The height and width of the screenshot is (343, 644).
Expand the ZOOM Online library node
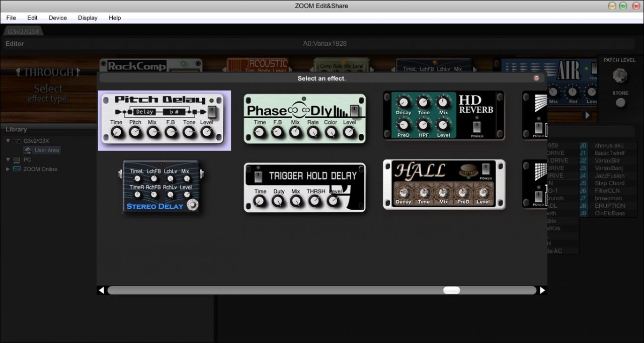pyautogui.click(x=8, y=169)
